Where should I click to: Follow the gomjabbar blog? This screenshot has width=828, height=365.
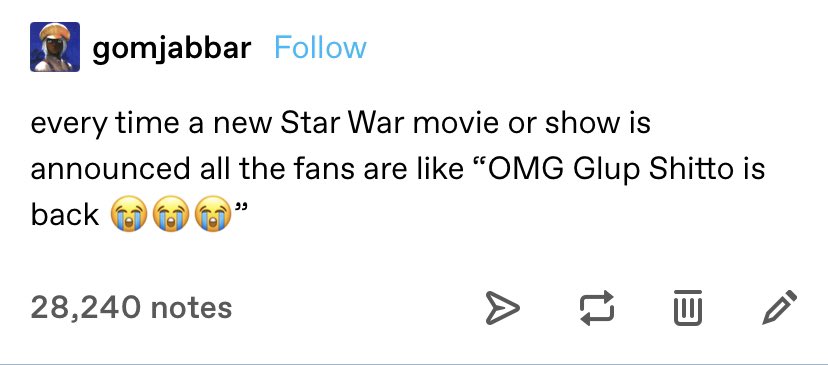[321, 48]
